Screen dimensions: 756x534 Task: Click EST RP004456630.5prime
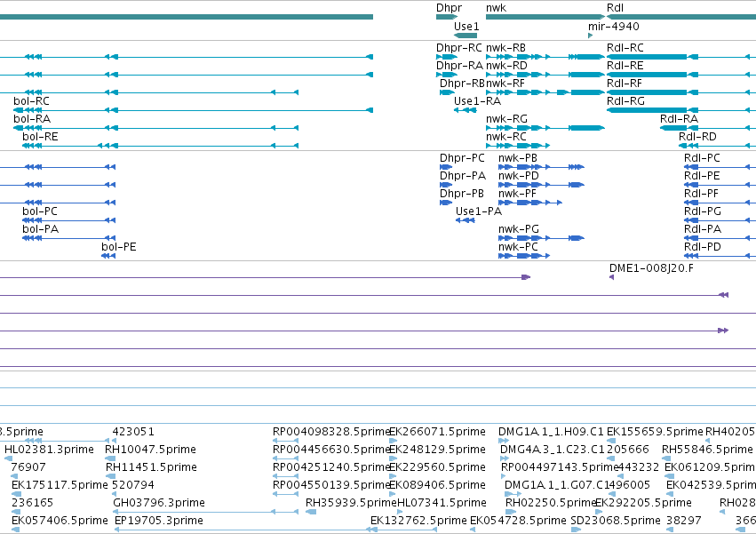pyautogui.click(x=285, y=458)
